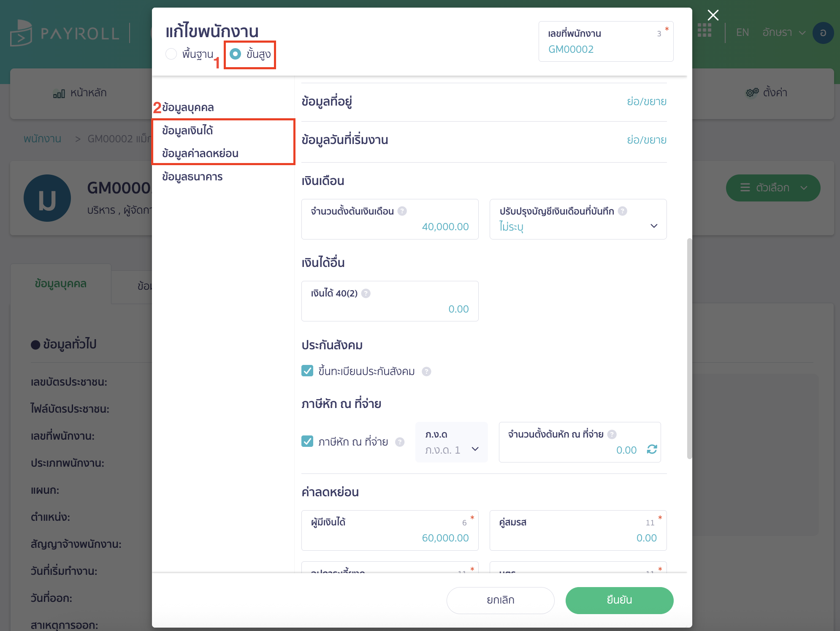Viewport: 840px width, 631px height.
Task: Click help icon beside เงินได้ 40(2)
Action: click(366, 293)
